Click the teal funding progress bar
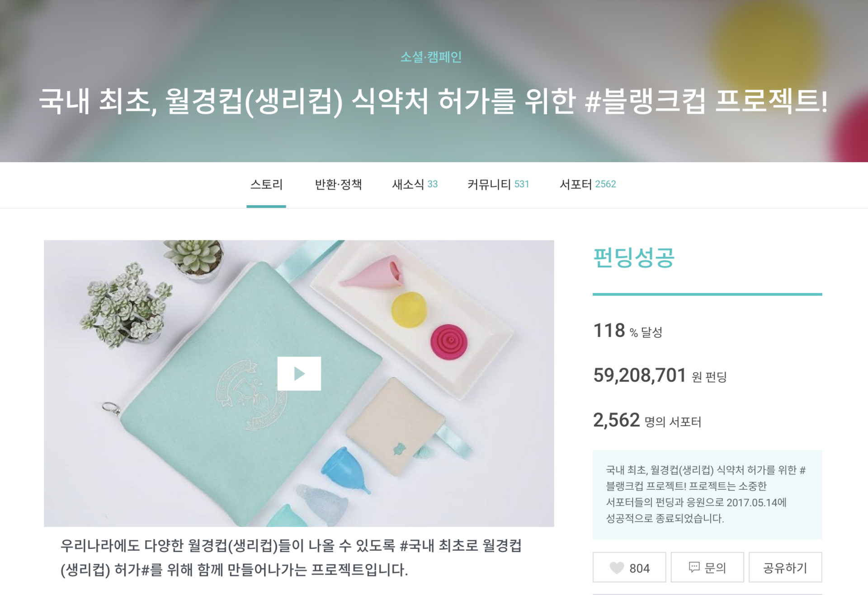 point(707,294)
